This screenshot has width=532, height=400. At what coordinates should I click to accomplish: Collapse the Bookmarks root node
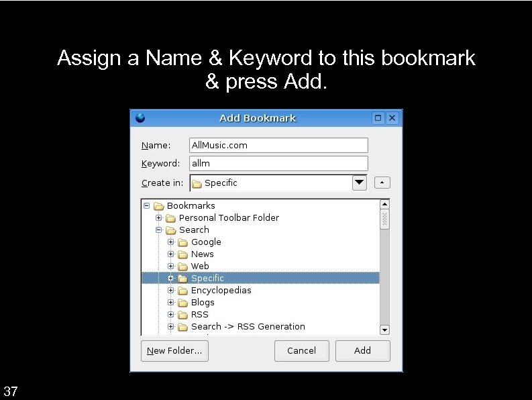coord(146,206)
